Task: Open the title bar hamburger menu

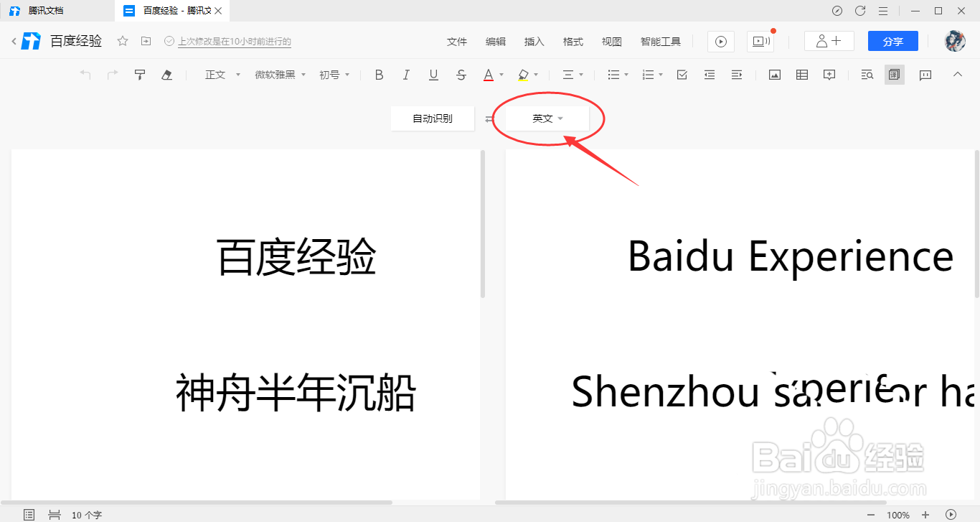Action: tap(883, 11)
